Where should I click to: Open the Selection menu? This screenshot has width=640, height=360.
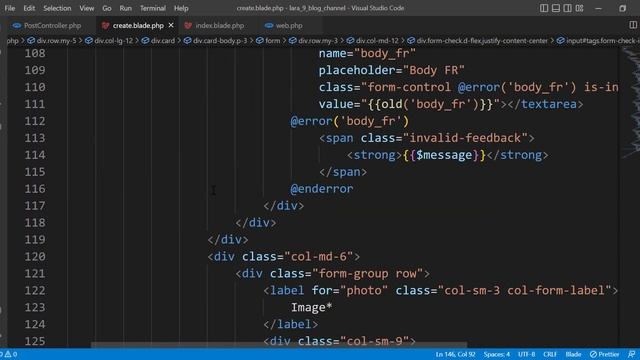[x=57, y=8]
